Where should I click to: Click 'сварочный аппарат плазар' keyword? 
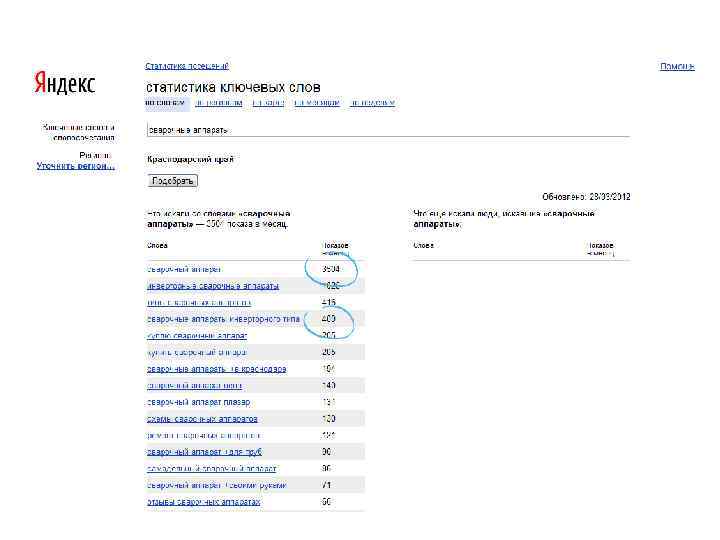tap(198, 402)
